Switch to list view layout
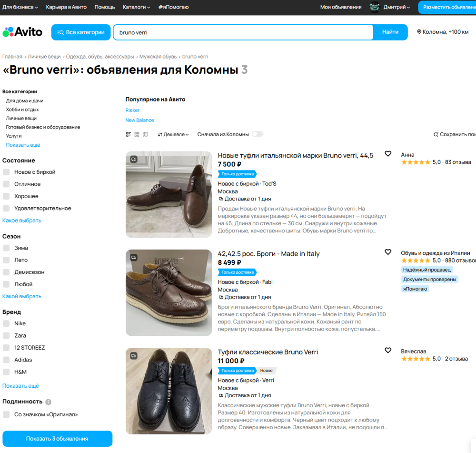476x453 pixels. tap(129, 134)
